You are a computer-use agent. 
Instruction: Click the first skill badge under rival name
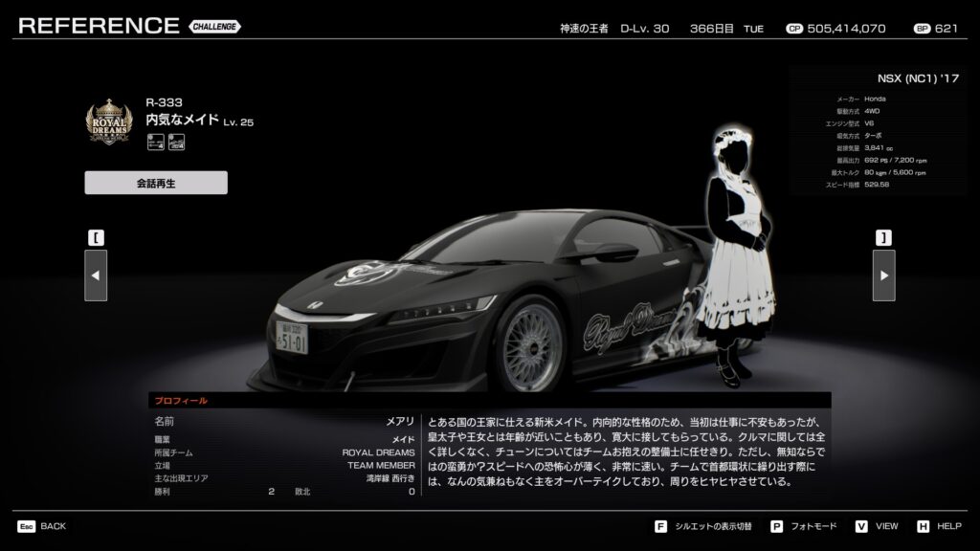click(x=154, y=143)
